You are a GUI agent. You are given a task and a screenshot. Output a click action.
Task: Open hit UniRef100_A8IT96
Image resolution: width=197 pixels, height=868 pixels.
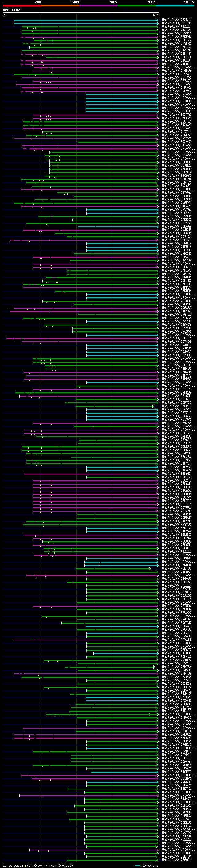[176, 23]
